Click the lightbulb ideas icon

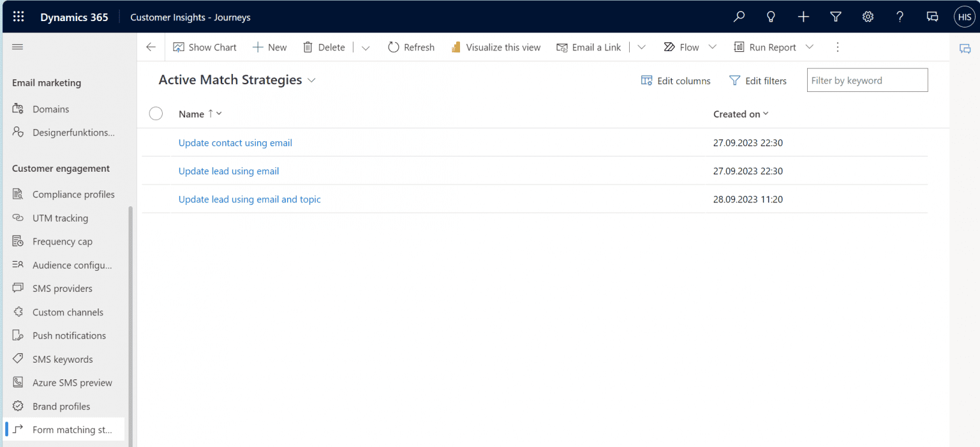tap(771, 17)
